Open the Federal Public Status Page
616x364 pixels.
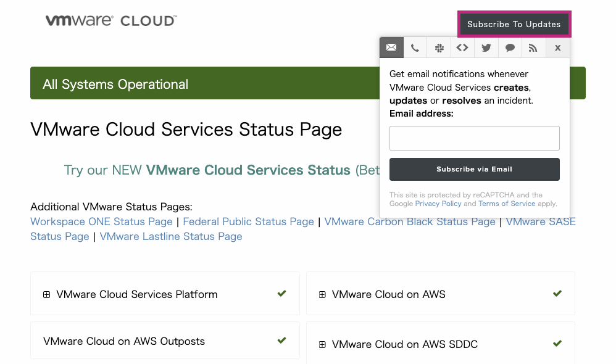point(248,221)
